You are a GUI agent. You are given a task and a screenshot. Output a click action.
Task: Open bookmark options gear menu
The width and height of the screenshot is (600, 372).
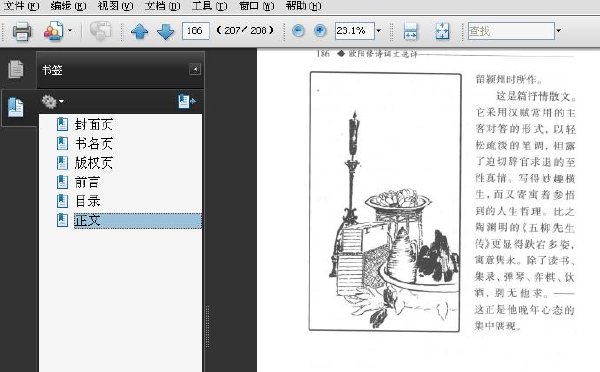(52, 101)
